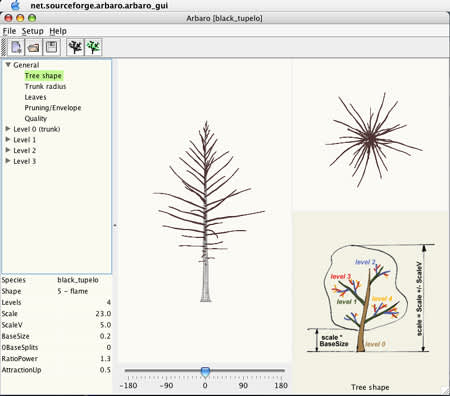
Task: Select the Level 0 (trunk) label
Action: (37, 129)
